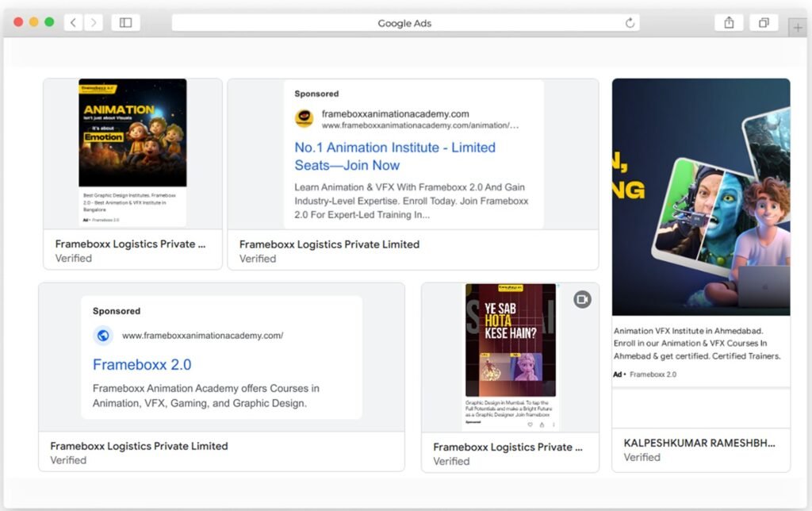Select the KALPESHKUMAR RAMESHBH... advertiser name

[x=699, y=443]
